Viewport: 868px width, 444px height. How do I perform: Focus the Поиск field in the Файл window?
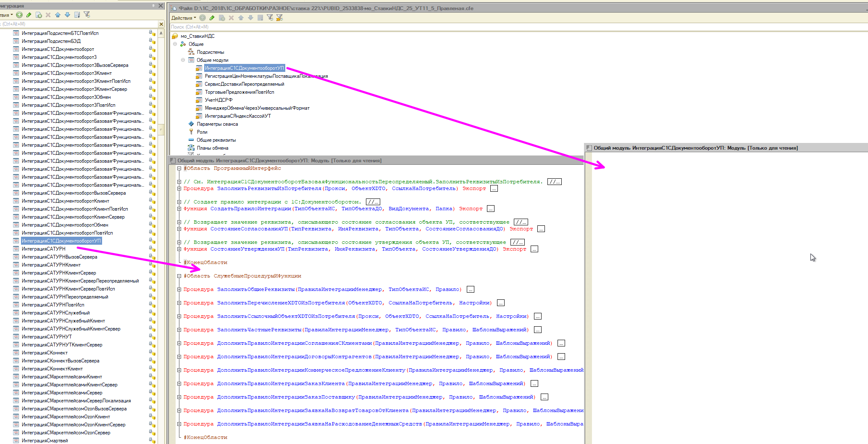(518, 27)
